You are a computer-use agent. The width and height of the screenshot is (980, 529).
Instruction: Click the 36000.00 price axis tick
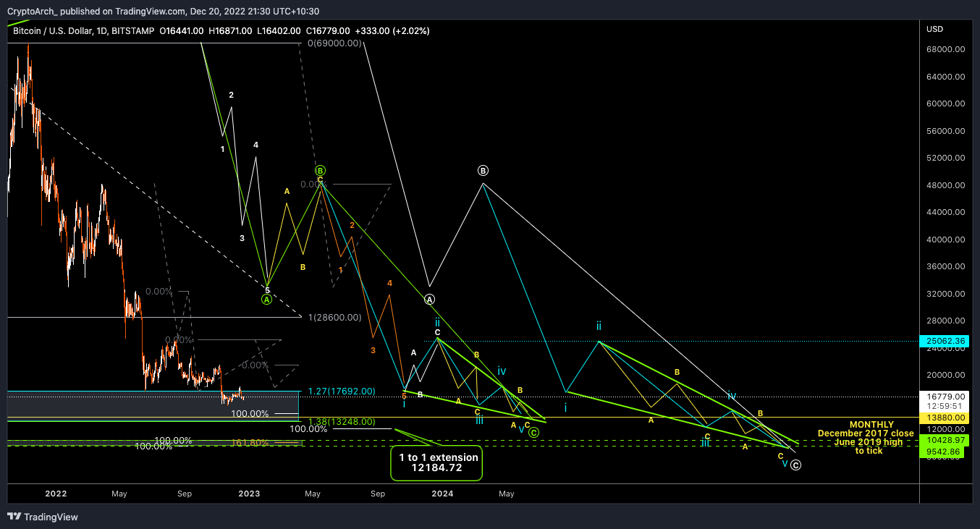pyautogui.click(x=946, y=266)
